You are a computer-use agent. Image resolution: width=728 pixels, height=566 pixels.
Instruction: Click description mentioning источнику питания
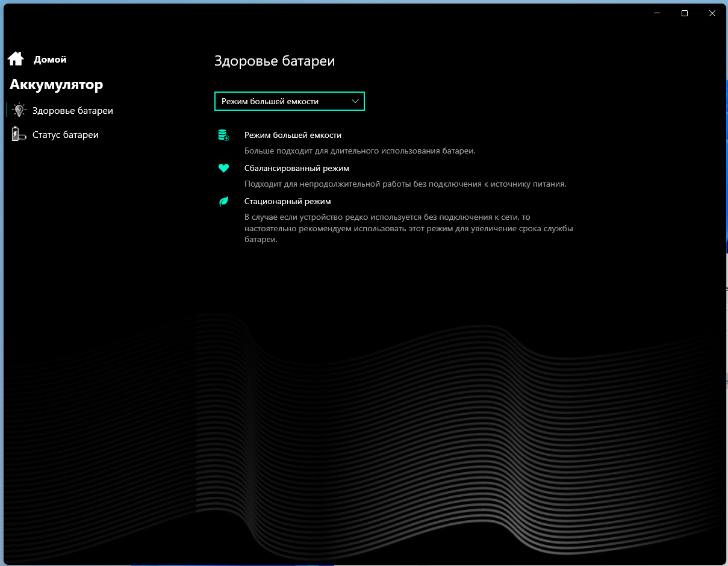coord(405,184)
